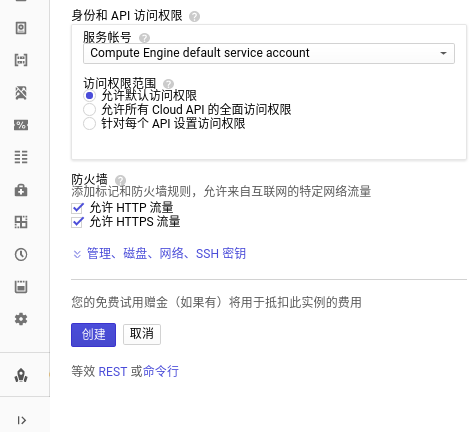Screen dimensions: 469x432
Task: Select 针对每个 API 设置访问权限 option
Action: click(89, 123)
